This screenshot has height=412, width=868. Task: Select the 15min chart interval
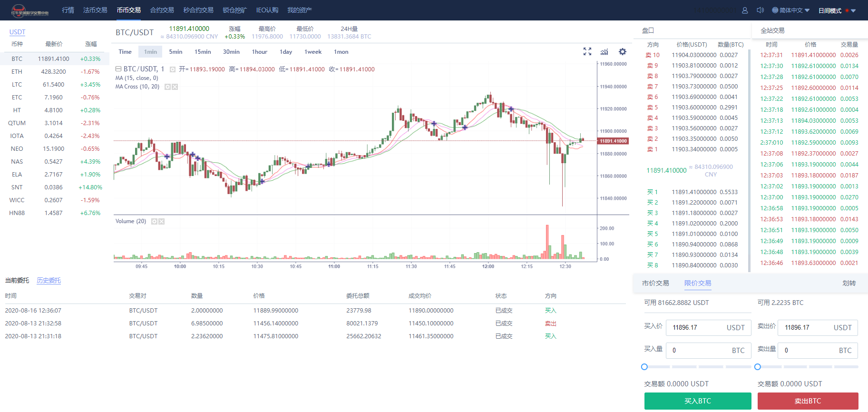(203, 52)
